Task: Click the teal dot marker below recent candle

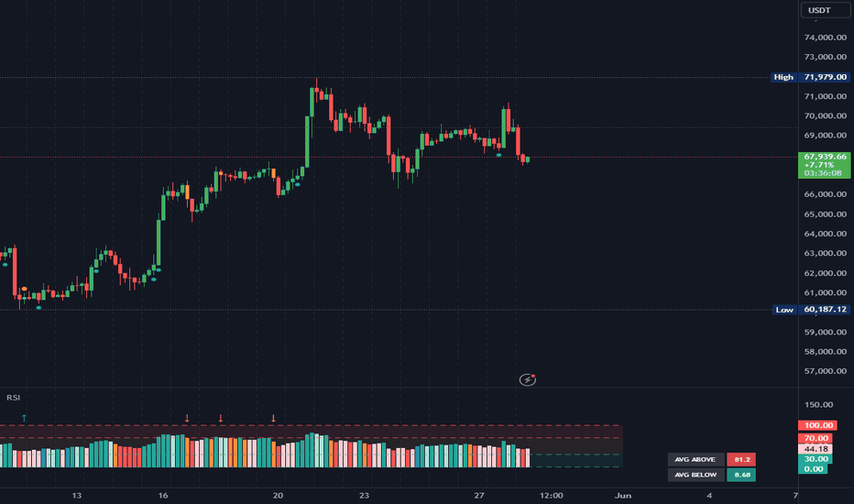Action: pyautogui.click(x=498, y=155)
